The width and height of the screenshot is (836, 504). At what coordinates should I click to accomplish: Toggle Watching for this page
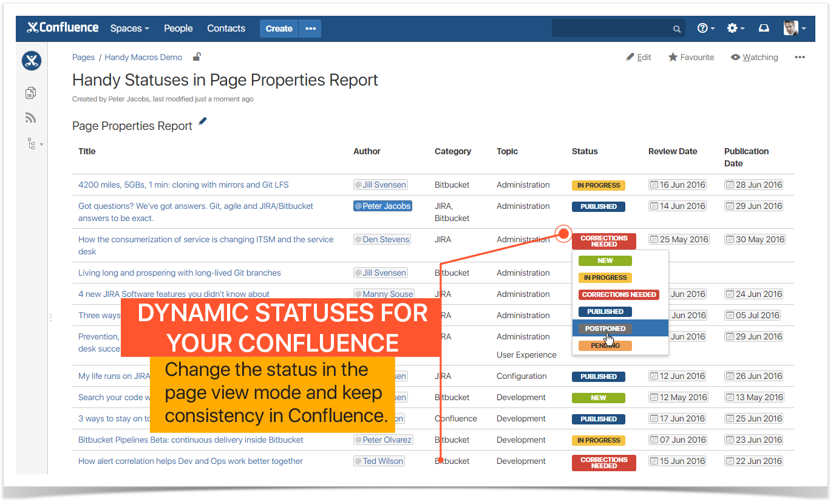click(x=754, y=57)
